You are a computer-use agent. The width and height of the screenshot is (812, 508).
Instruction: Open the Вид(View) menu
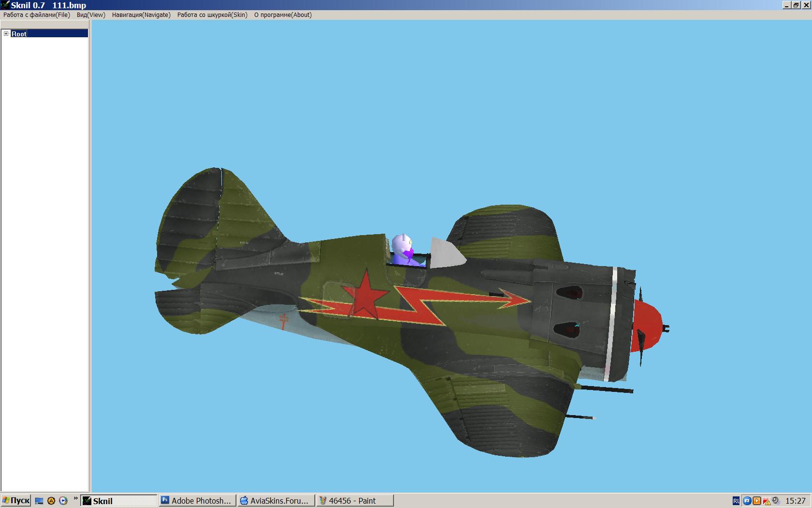pyautogui.click(x=91, y=15)
